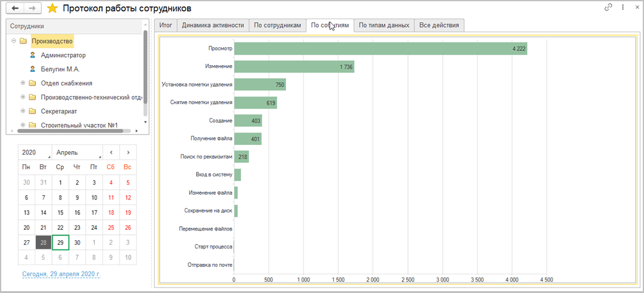Screen dimensions: 644x293
Task: Click the Перемещение файлов chart label
Action: tap(206, 229)
